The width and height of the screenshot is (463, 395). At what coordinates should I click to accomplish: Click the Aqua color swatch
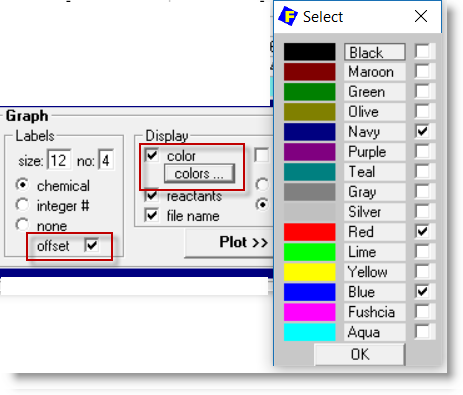(309, 332)
